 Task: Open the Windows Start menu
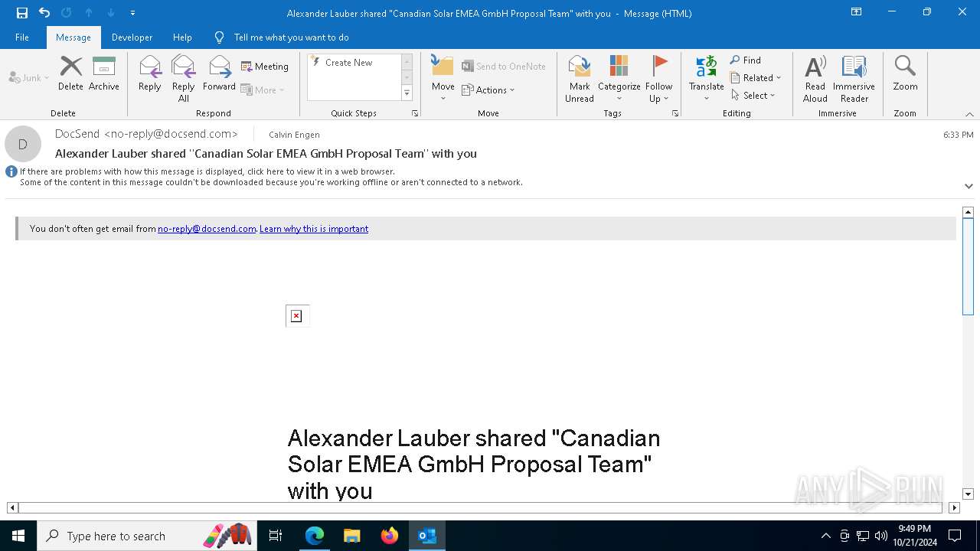18,536
